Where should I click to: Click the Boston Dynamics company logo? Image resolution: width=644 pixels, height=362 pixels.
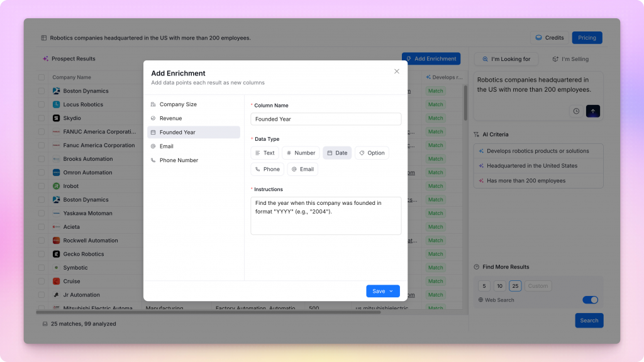57,91
